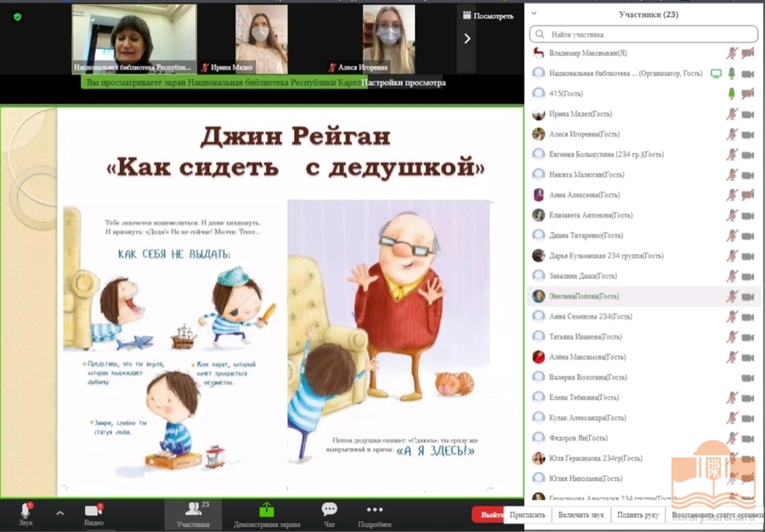The height and width of the screenshot is (532, 765).
Task: Click muted mic icon for ЭвелинаПопова
Action: click(x=731, y=297)
